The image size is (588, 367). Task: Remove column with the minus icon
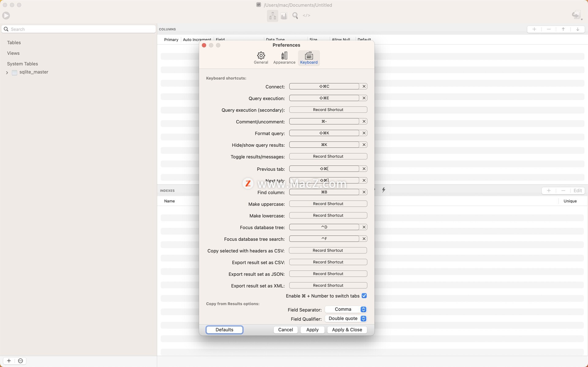[549, 29]
